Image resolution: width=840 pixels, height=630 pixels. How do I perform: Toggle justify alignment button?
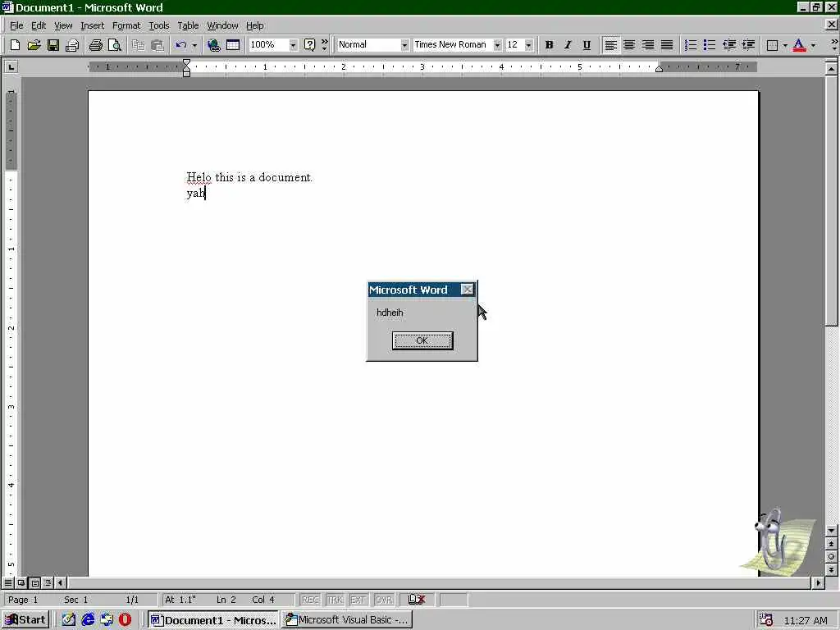(667, 45)
